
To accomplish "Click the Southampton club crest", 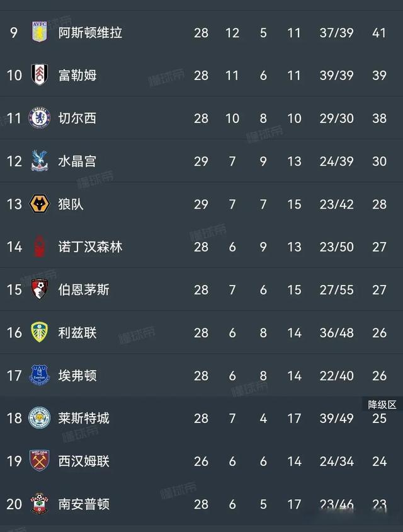I will pyautogui.click(x=40, y=504).
